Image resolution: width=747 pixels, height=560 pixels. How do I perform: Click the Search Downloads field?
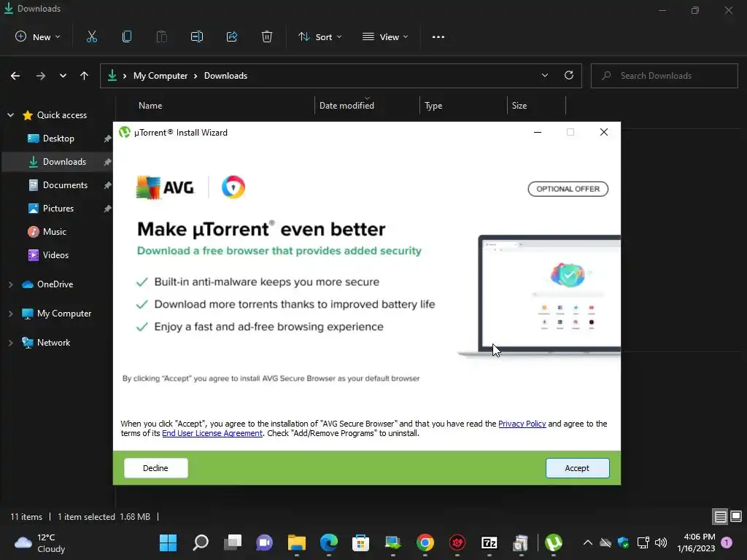(x=665, y=76)
